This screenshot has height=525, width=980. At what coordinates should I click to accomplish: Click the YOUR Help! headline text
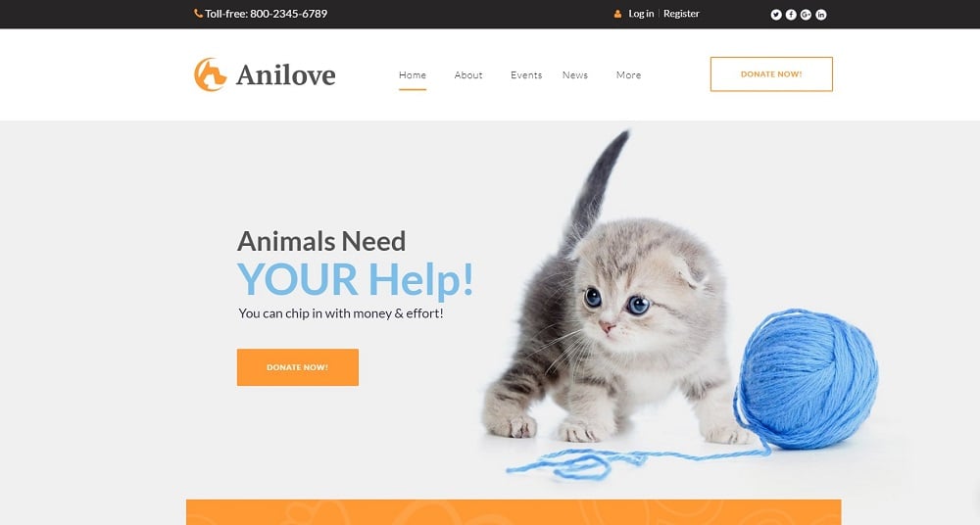tap(355, 279)
